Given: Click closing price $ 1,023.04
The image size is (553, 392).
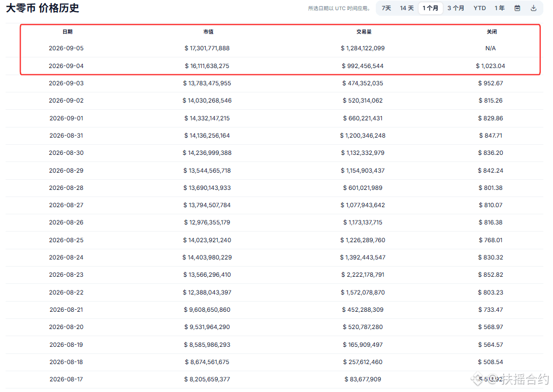Looking at the screenshot, I should click(491, 66).
